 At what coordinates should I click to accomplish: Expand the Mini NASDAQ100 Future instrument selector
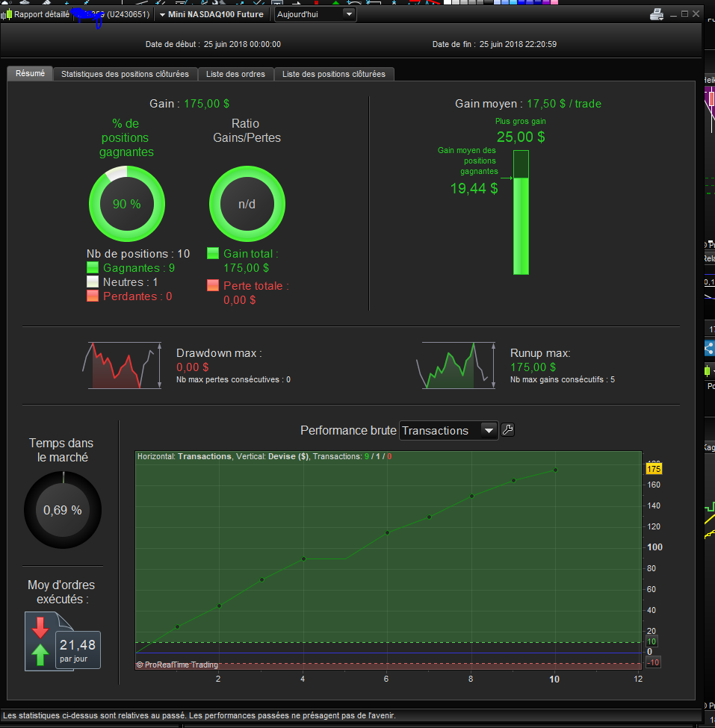(x=211, y=14)
